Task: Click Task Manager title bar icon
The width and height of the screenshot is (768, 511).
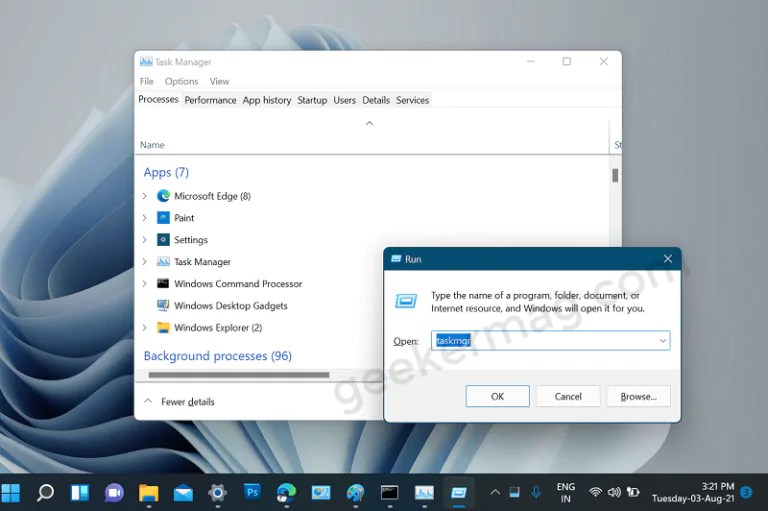Action: click(146, 62)
